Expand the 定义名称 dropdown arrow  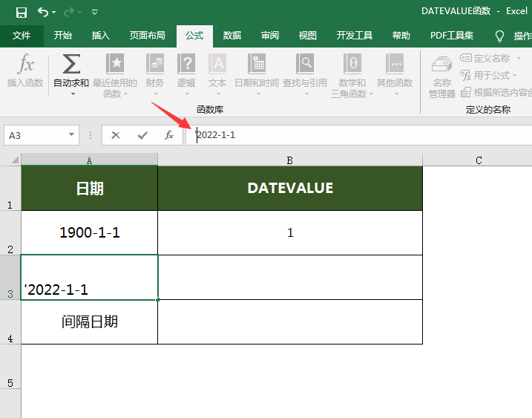519,59
